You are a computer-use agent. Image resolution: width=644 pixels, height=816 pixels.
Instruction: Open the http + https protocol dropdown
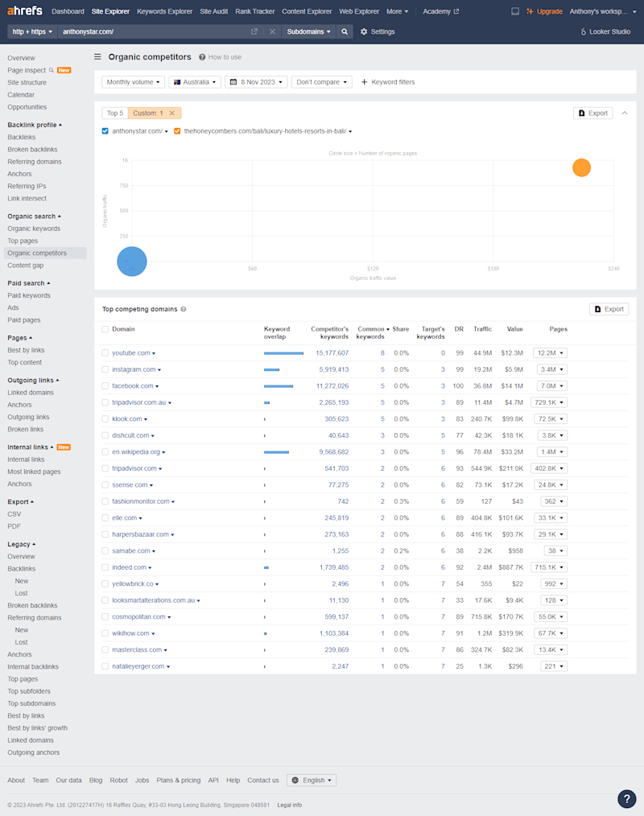point(32,31)
